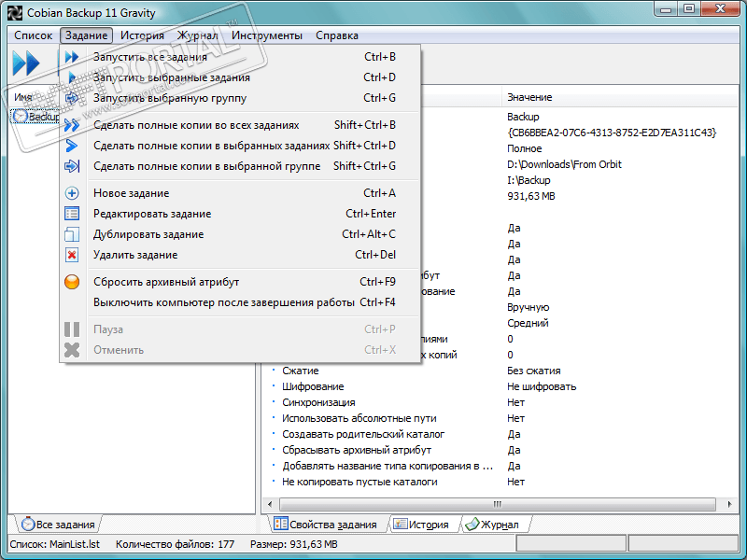747x560 pixels.
Task: Click the horizontal scrollbar thumb
Action: point(497,504)
